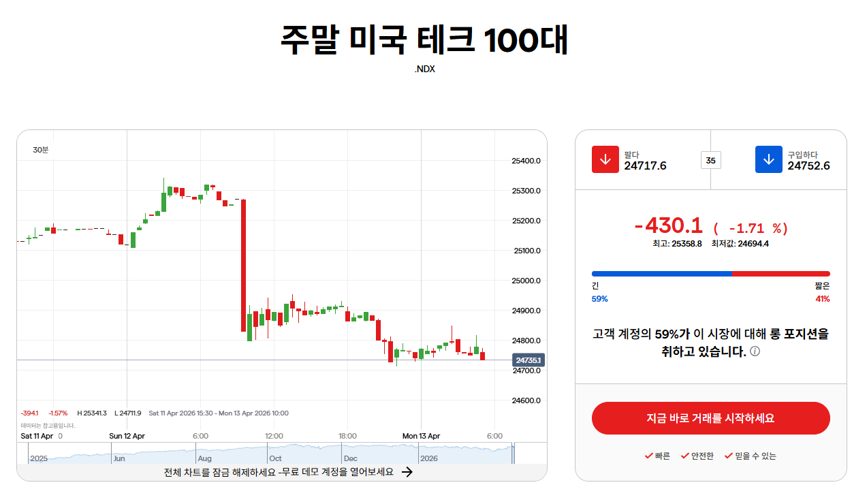
Task: Click the checkmark icon beside 믿을 수 있는
Action: click(729, 456)
